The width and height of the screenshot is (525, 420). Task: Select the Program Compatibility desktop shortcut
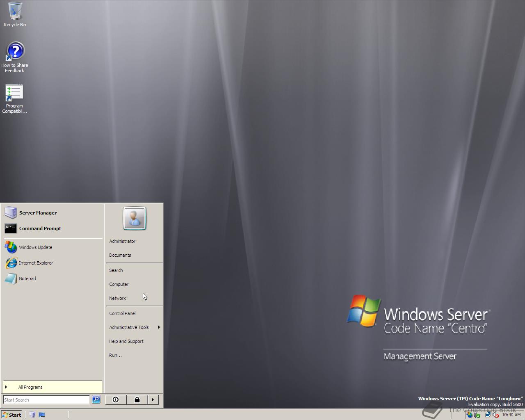coord(15,99)
